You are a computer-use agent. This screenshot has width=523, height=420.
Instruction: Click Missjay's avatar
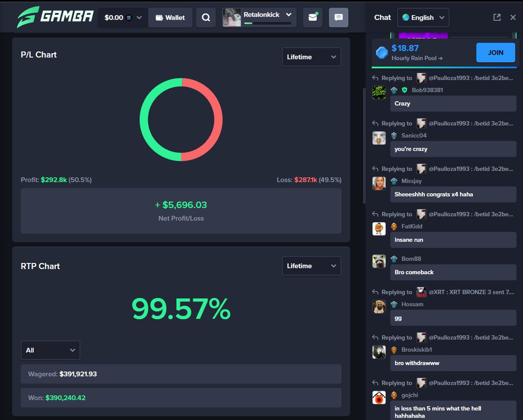tap(379, 183)
